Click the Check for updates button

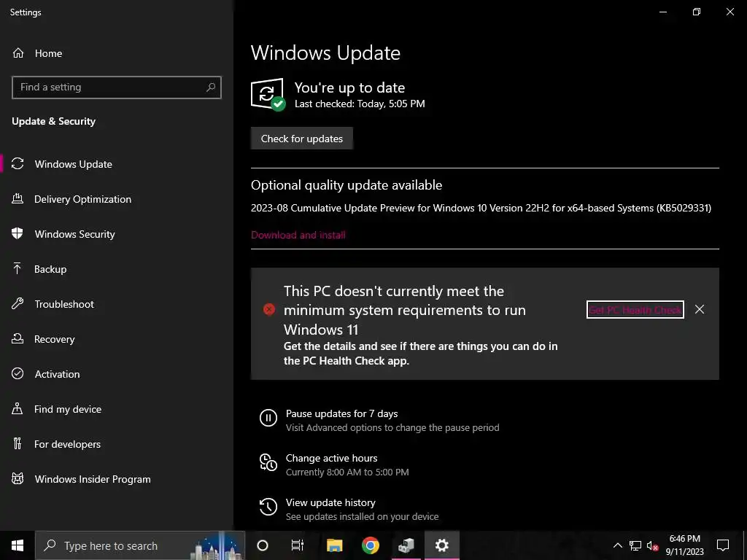point(301,139)
